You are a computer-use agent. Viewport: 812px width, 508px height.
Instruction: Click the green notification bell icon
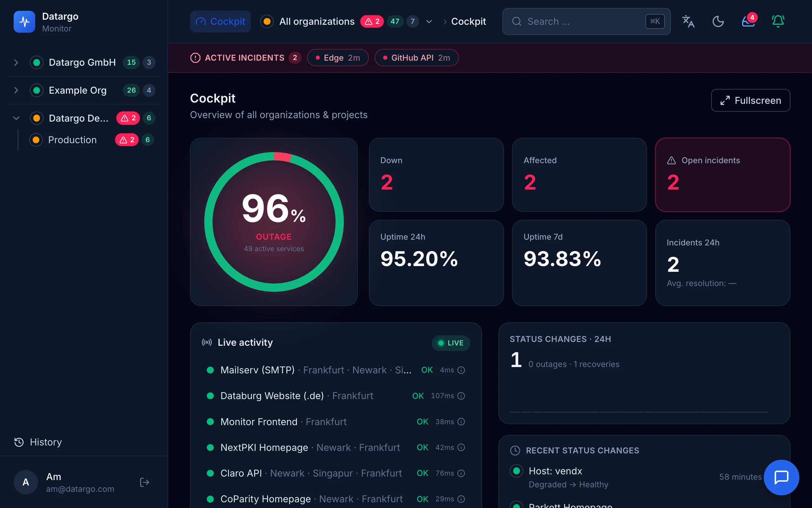point(778,22)
